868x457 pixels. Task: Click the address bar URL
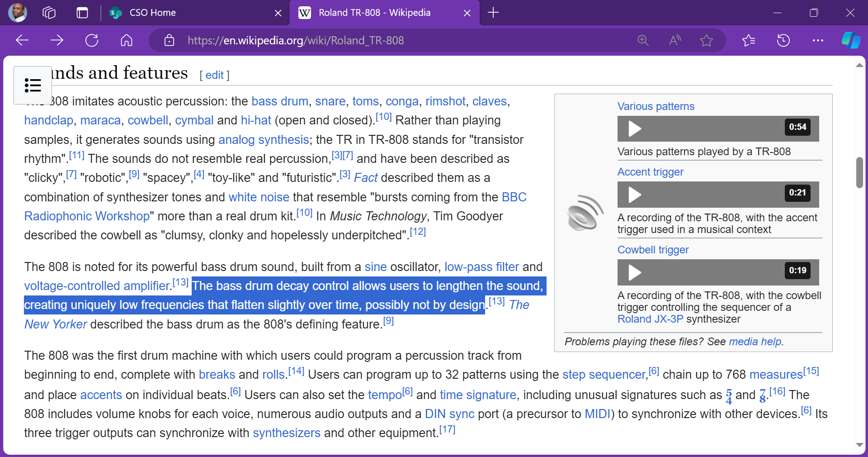click(x=296, y=40)
